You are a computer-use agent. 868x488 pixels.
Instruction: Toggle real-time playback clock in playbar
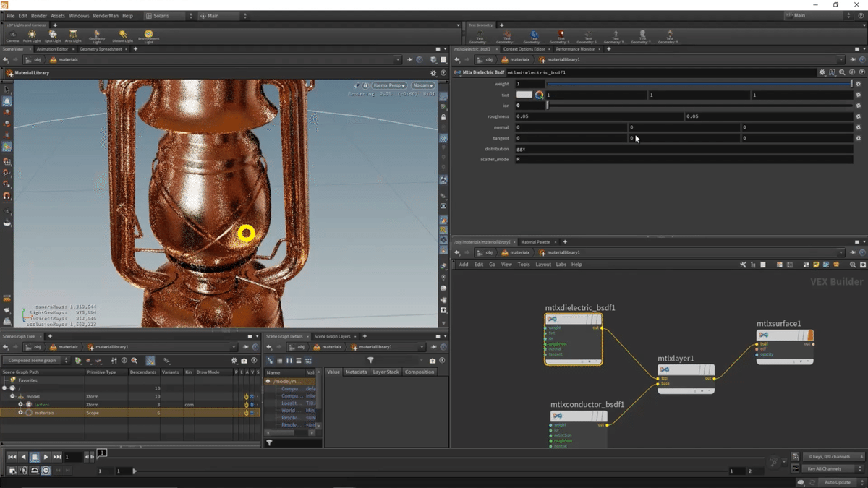pyautogui.click(x=46, y=471)
